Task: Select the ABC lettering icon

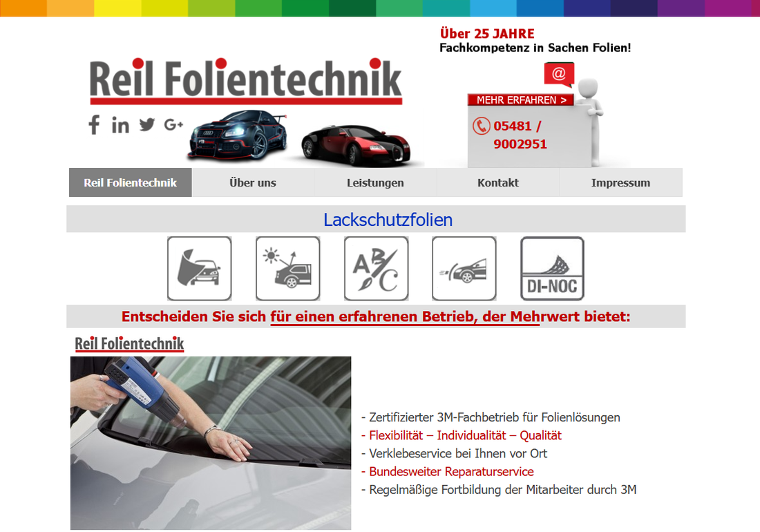Action: tap(376, 269)
